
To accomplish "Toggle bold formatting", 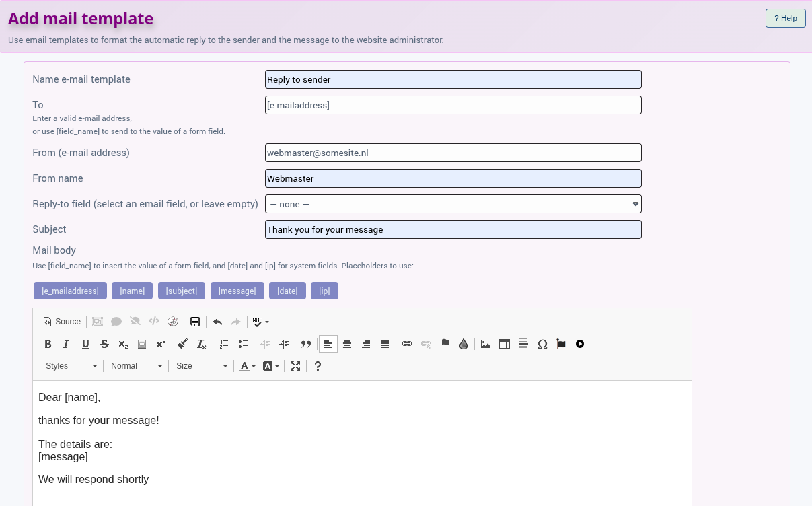I will coord(48,344).
